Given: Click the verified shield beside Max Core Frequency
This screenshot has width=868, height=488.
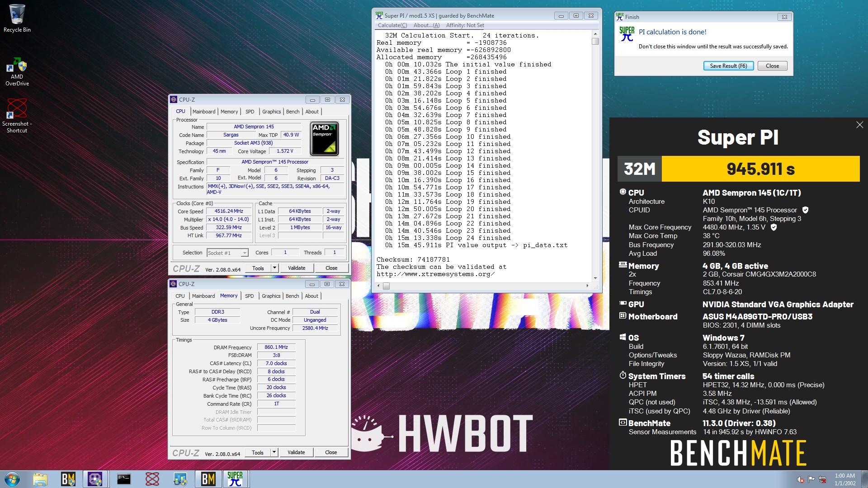Looking at the screenshot, I should (x=774, y=227).
